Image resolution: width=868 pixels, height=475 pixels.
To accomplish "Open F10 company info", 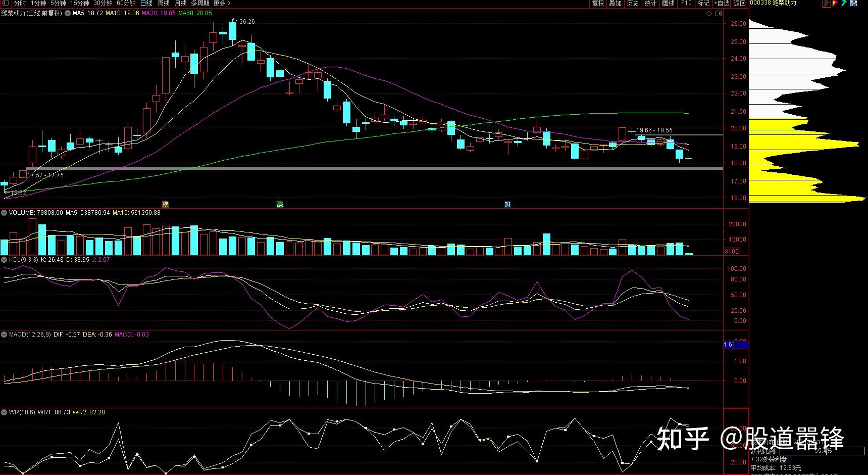I will (686, 3).
